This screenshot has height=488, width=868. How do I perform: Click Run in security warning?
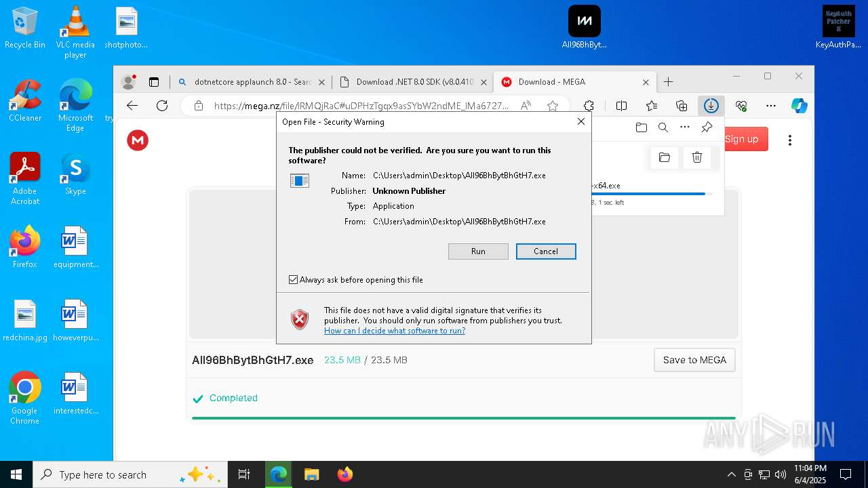point(478,251)
